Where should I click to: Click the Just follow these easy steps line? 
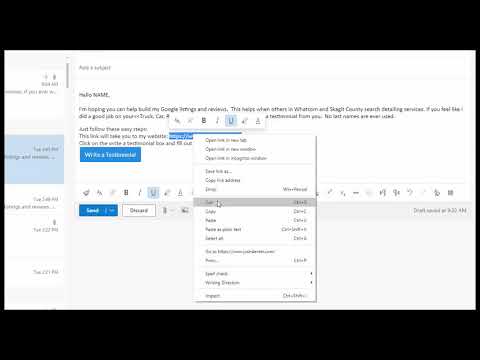pyautogui.click(x=113, y=129)
